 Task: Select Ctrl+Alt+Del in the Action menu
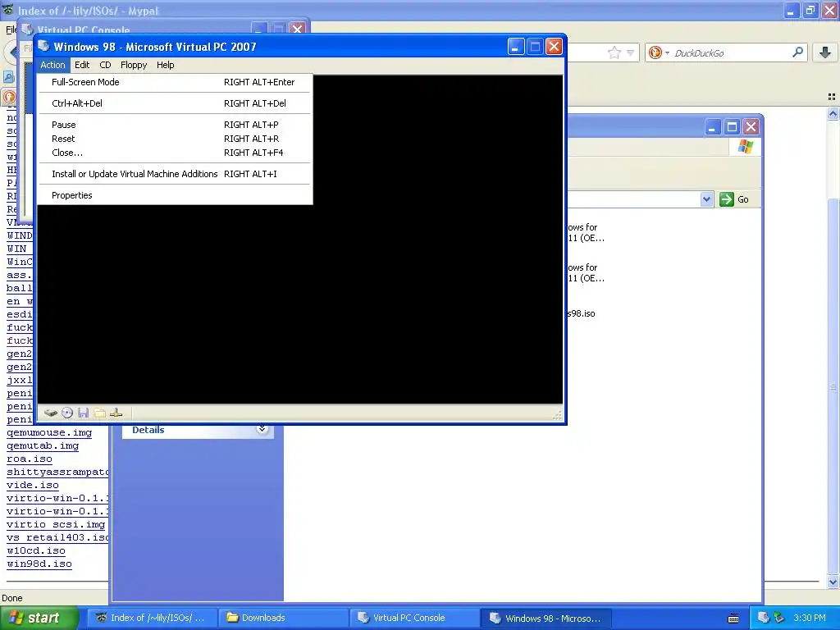[x=175, y=103]
